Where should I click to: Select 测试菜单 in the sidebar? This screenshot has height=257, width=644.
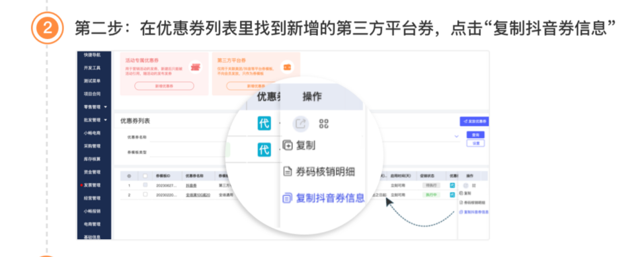coord(92,81)
